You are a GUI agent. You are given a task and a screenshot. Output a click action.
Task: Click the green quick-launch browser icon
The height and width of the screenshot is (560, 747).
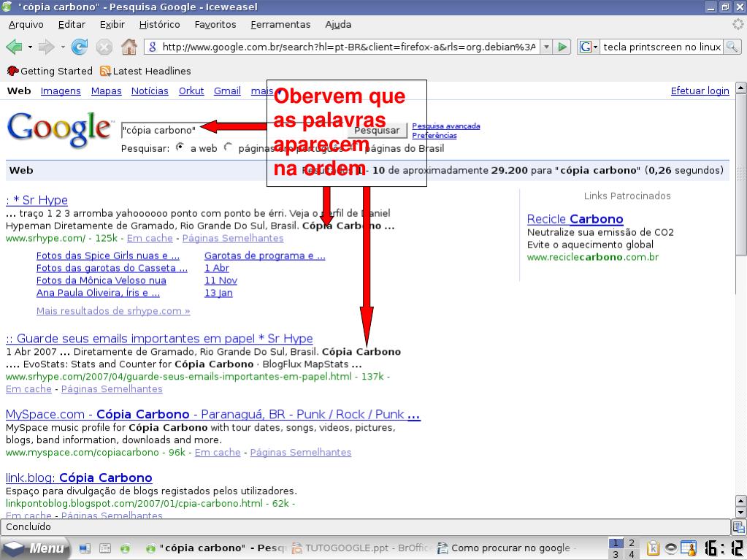126,548
